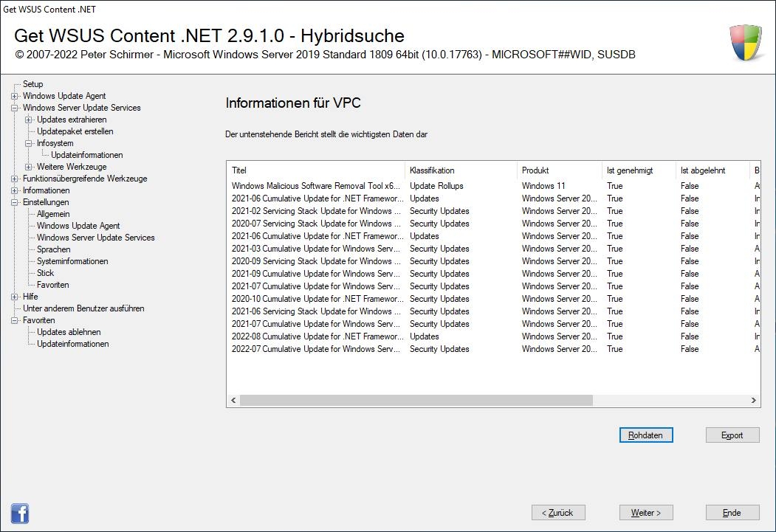Select 2021-02 Servicing Stack Update row
Image resolution: width=776 pixels, height=532 pixels.
(x=493, y=211)
